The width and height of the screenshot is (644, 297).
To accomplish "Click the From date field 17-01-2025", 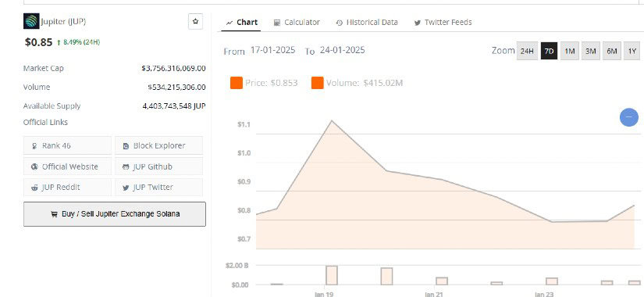I will click(x=272, y=50).
